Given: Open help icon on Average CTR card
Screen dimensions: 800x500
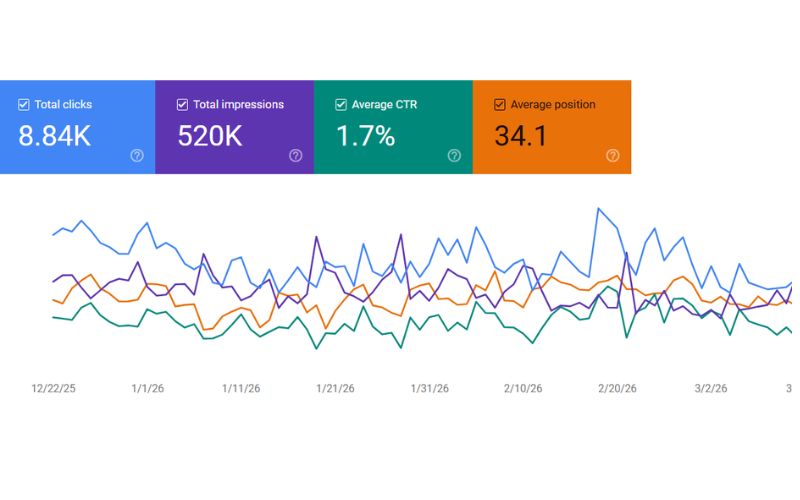Looking at the screenshot, I should (454, 156).
